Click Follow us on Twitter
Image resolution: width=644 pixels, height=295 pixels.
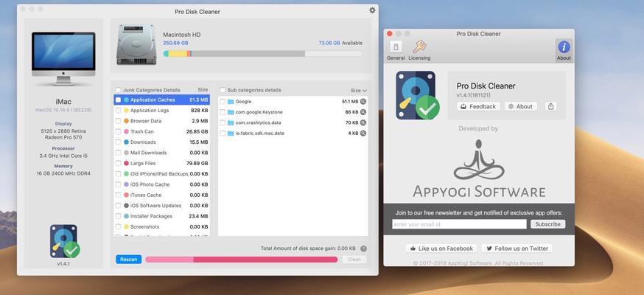tap(517, 248)
